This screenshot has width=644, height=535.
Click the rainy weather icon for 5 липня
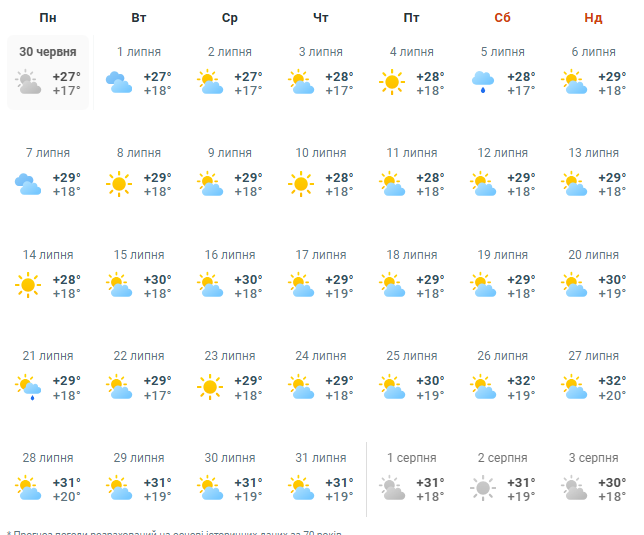pos(483,83)
